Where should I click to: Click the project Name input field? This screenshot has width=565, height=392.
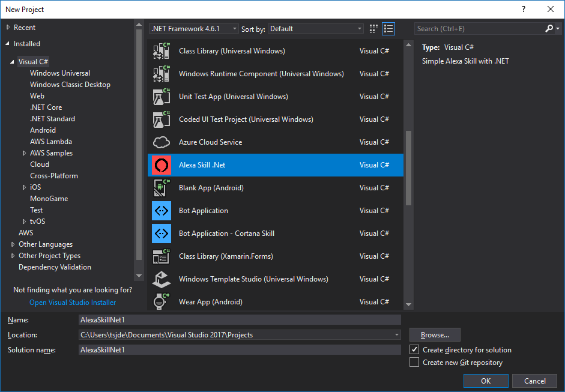click(x=239, y=320)
